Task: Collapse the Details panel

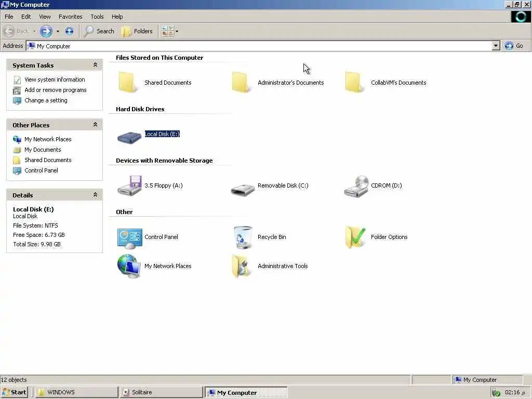Action: coord(96,195)
